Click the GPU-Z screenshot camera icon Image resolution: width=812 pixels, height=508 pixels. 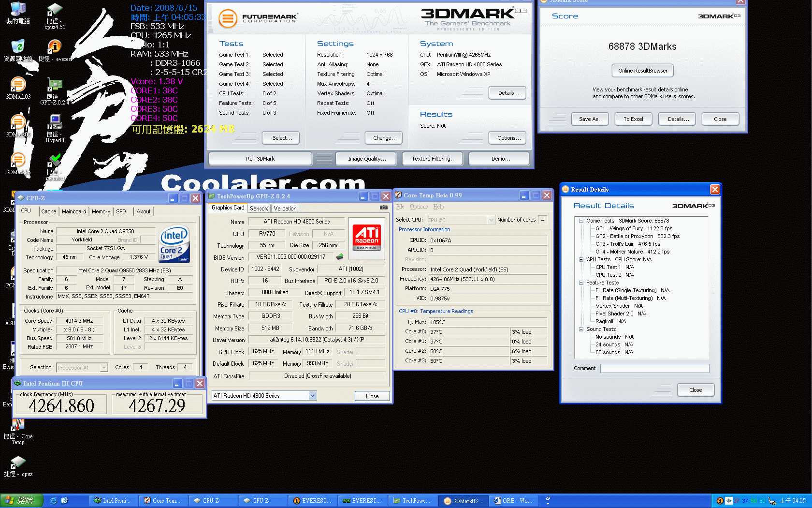tap(384, 208)
